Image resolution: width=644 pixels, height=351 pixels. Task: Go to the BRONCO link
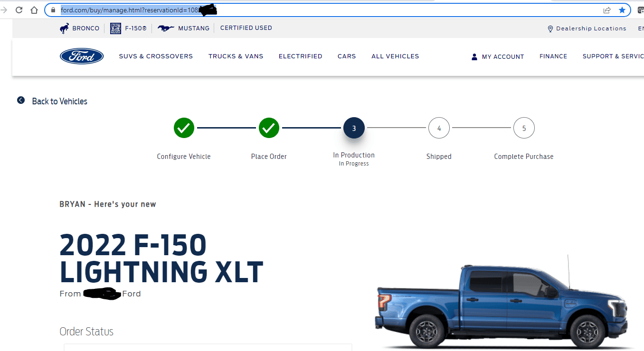[x=86, y=28]
